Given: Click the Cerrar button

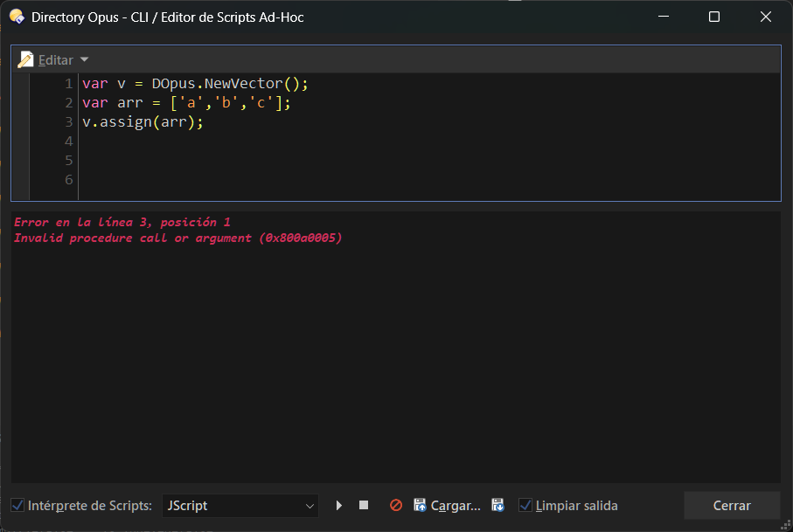Looking at the screenshot, I should [x=732, y=505].
